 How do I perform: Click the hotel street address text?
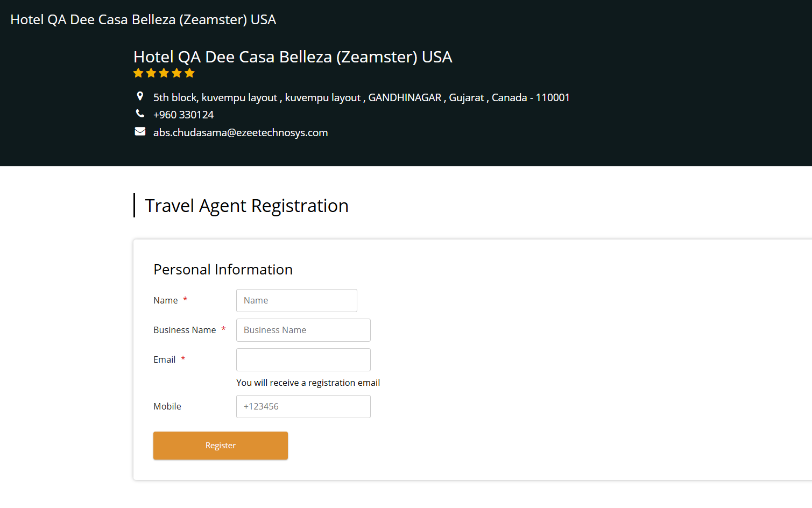[x=361, y=97]
